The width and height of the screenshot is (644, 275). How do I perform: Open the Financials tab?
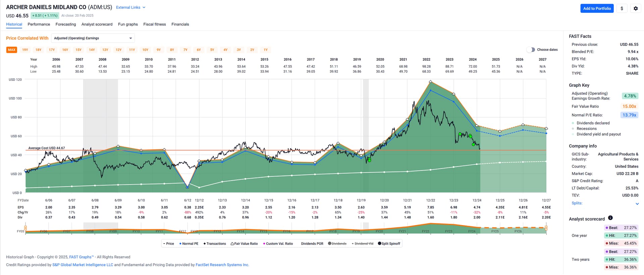point(180,24)
